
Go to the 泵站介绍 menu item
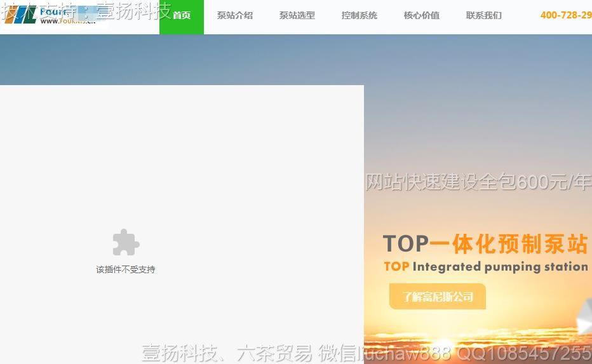[234, 16]
